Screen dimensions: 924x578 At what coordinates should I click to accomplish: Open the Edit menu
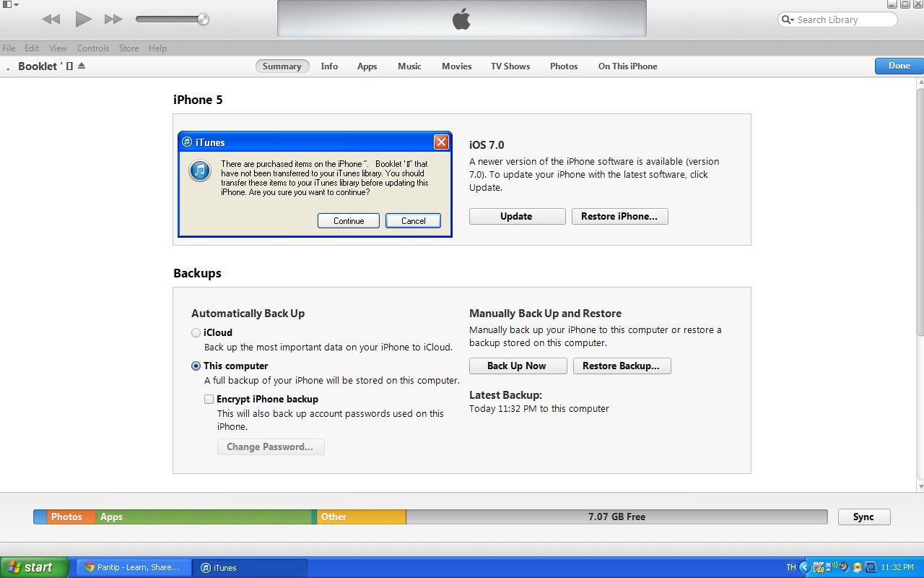[32, 48]
